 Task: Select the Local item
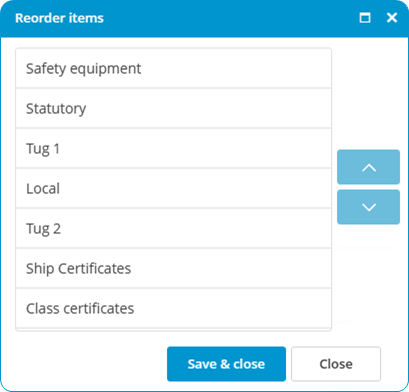(173, 188)
